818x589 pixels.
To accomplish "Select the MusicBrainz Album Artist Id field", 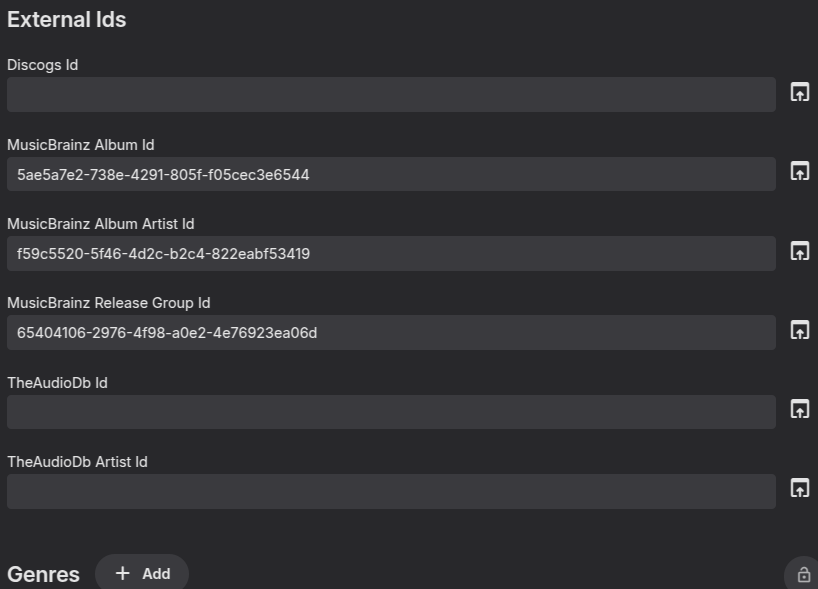I will [x=391, y=253].
